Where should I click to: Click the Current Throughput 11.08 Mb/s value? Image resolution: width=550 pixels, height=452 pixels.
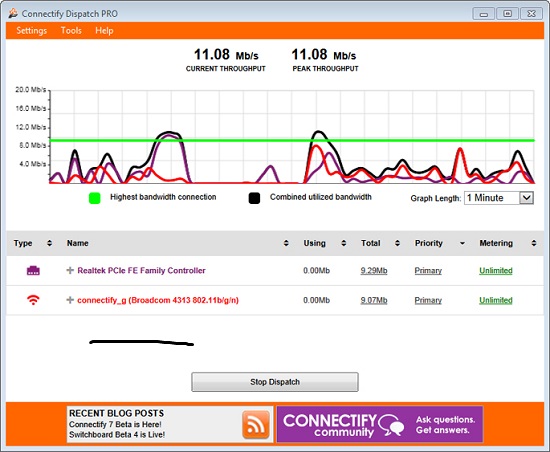tap(226, 55)
